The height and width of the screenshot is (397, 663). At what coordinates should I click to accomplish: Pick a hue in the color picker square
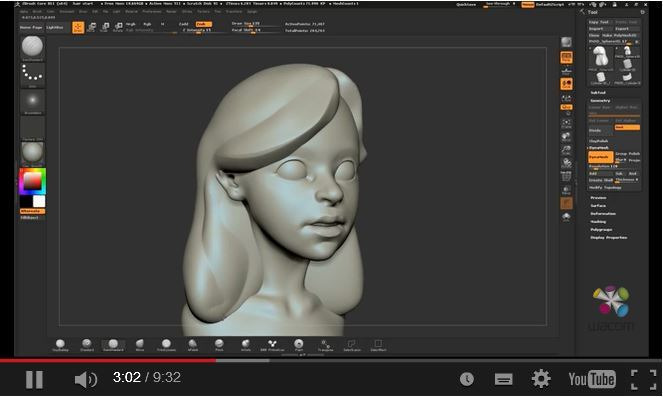(33, 181)
